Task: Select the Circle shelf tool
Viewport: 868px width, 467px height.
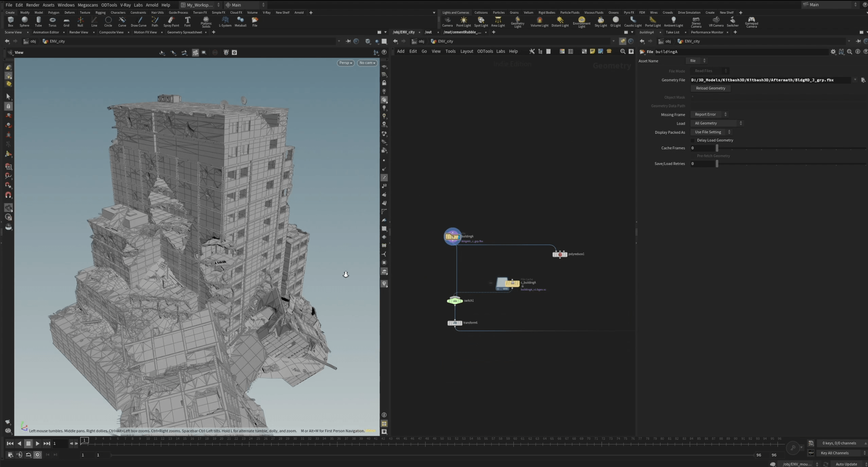Action: coord(108,21)
